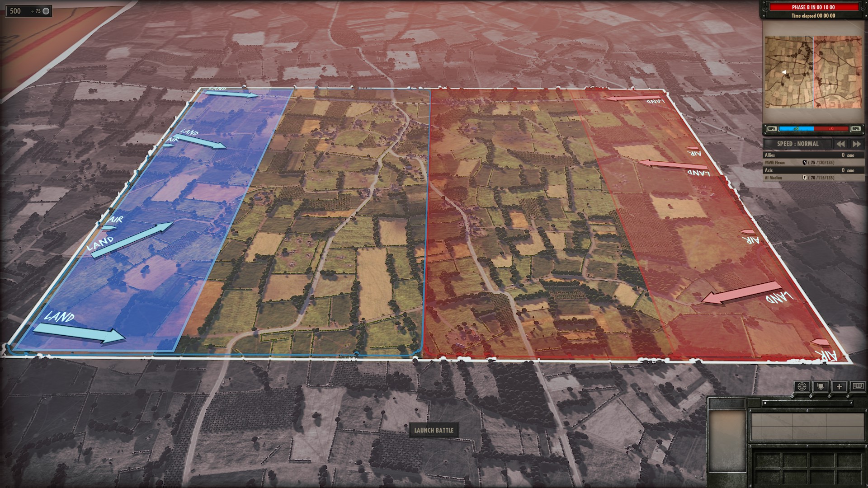The image size is (868, 488).
Task: Select the Allies score row
Action: (813, 155)
